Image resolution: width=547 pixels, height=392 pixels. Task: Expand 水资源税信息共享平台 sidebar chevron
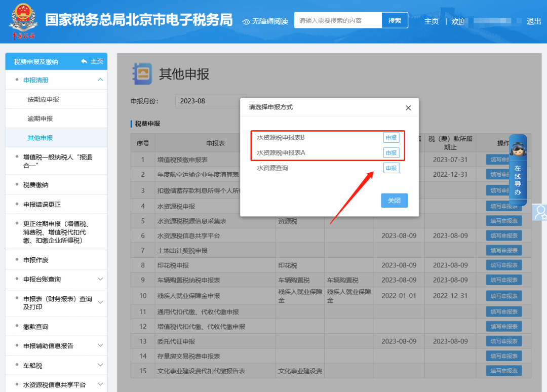[x=100, y=384]
